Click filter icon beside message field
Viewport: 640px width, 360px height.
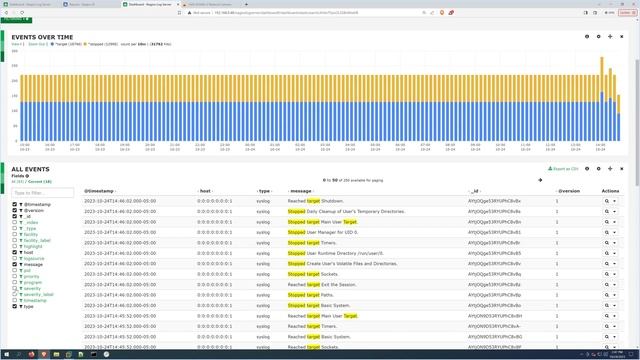pyautogui.click(x=21, y=264)
